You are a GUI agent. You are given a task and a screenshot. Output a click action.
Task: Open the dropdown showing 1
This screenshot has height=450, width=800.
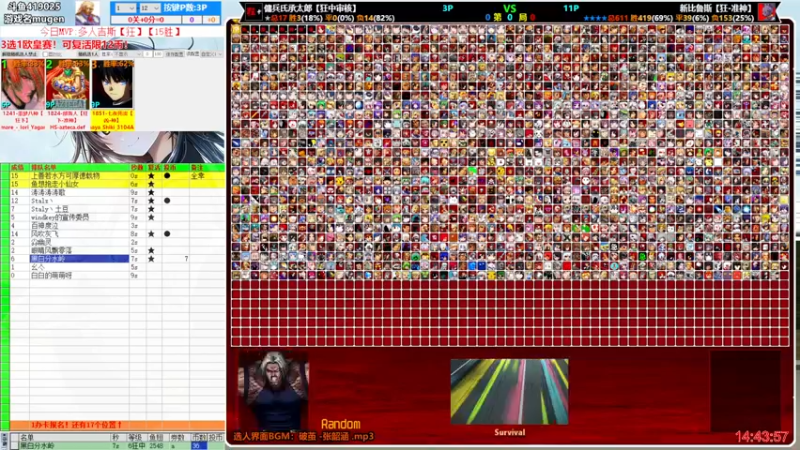[125, 8]
